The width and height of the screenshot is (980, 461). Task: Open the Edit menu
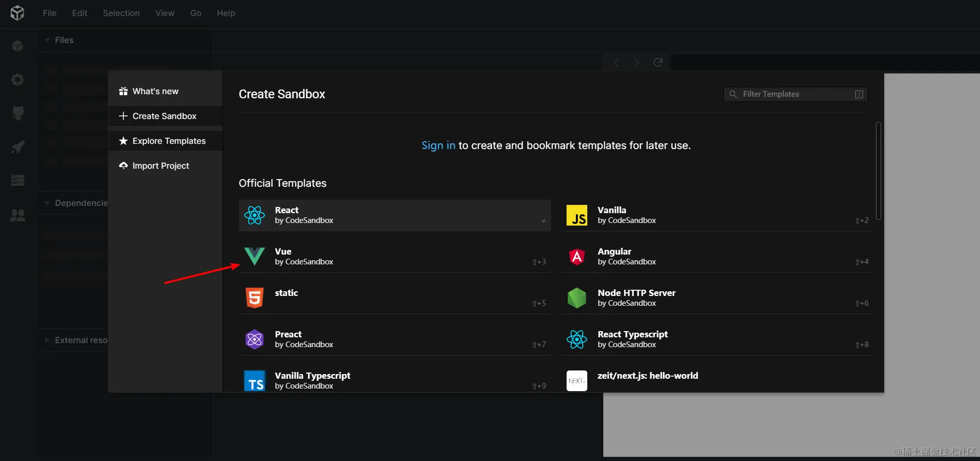[80, 13]
